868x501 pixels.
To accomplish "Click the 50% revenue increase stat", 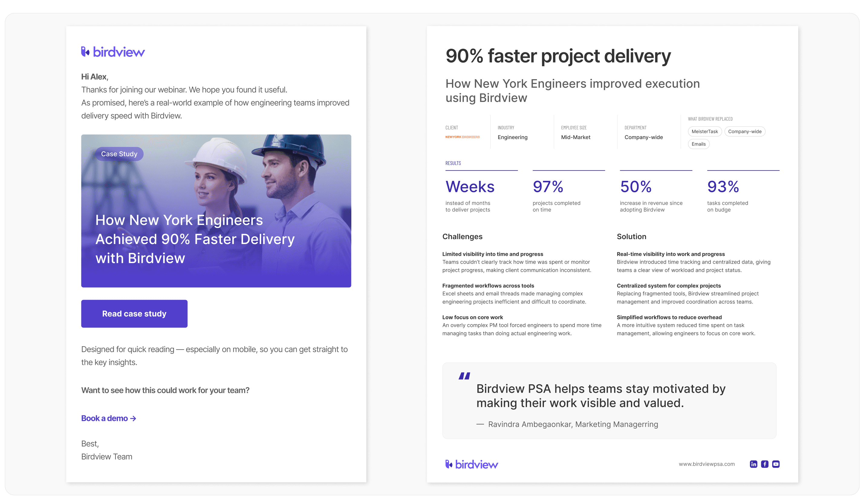I will pos(636,187).
